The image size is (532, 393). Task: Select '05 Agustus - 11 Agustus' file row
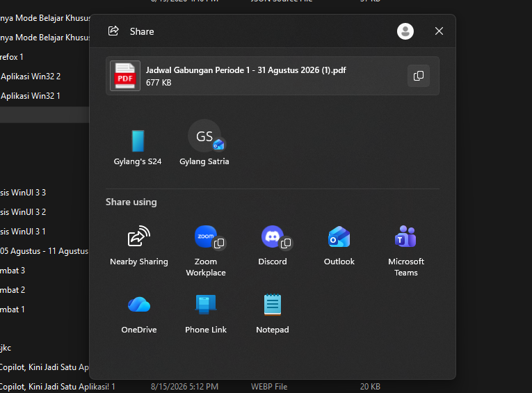[45, 251]
